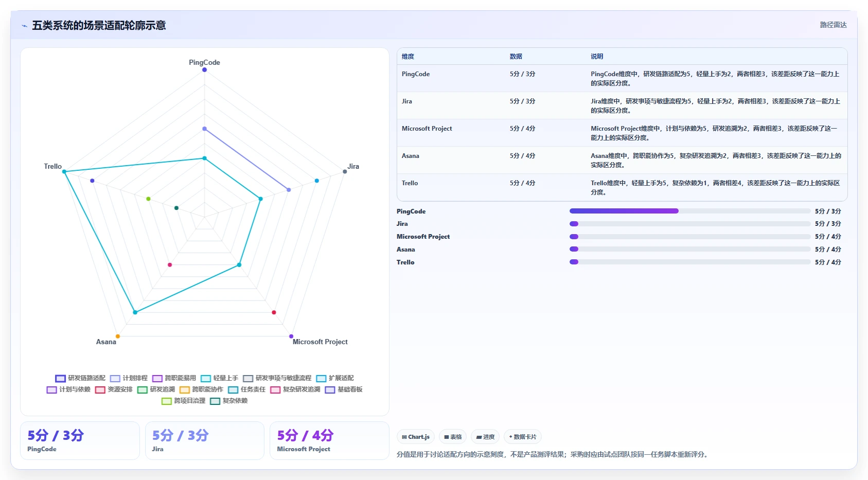This screenshot has width=868, height=480.
Task: Open the PingCode 5分 / 3分 score card
Action: 80,440
